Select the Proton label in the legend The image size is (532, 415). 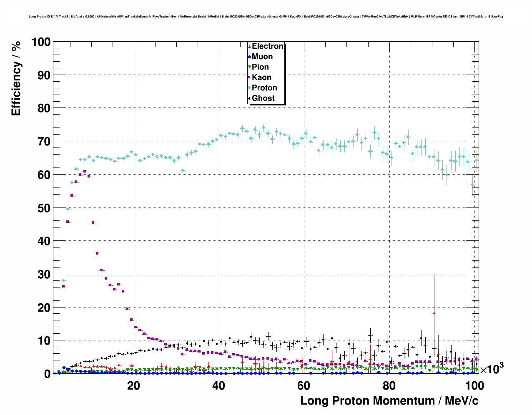click(264, 88)
